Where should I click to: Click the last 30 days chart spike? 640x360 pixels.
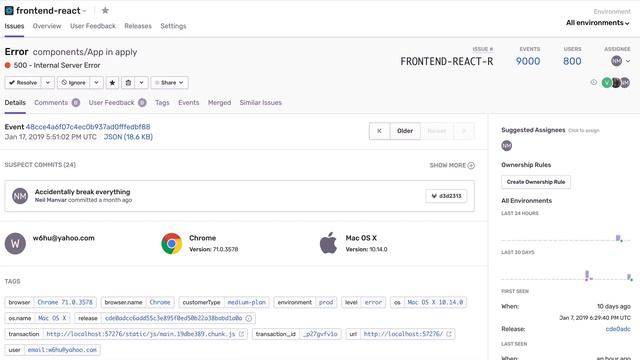click(x=587, y=276)
